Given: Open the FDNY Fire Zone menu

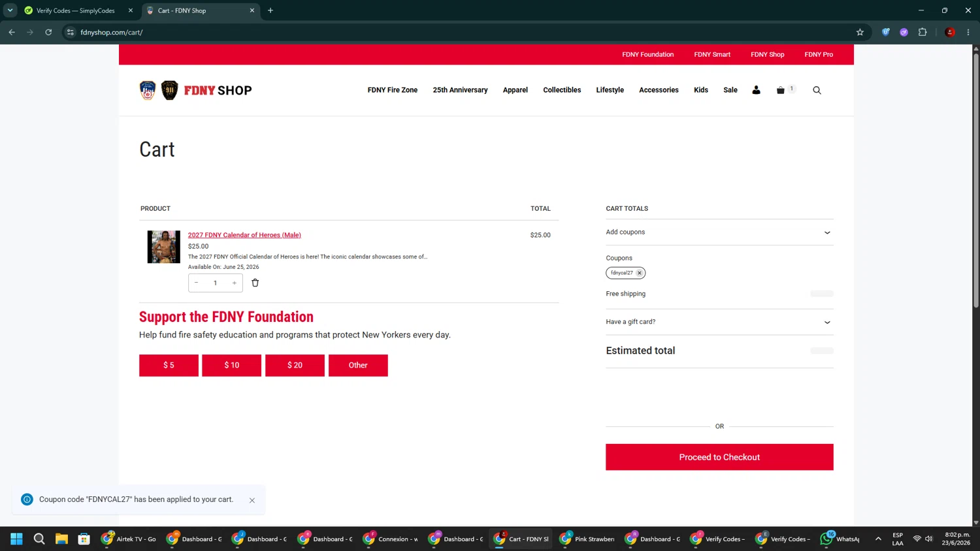Looking at the screenshot, I should point(393,90).
